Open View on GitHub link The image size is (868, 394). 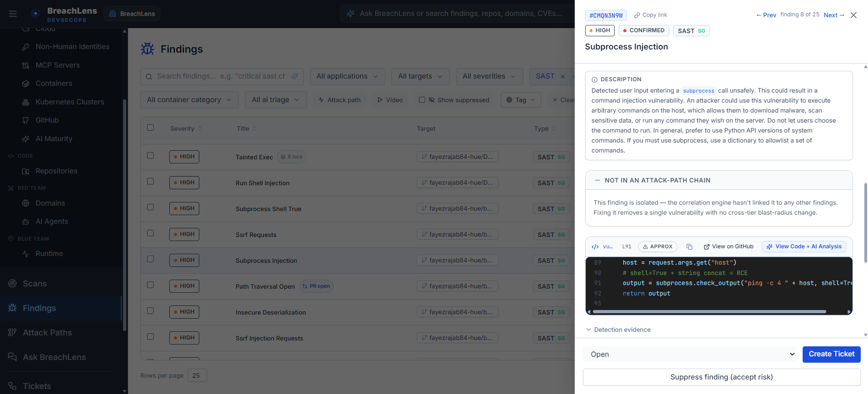(x=729, y=246)
